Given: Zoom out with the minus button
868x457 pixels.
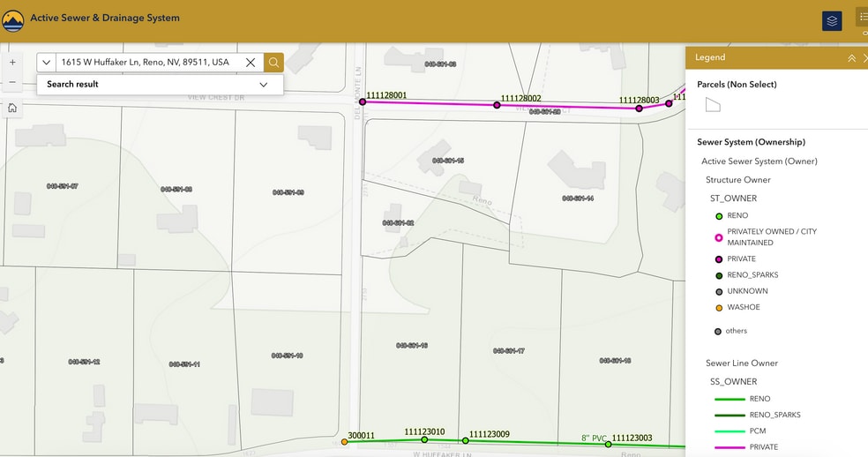Looking at the screenshot, I should [12, 82].
